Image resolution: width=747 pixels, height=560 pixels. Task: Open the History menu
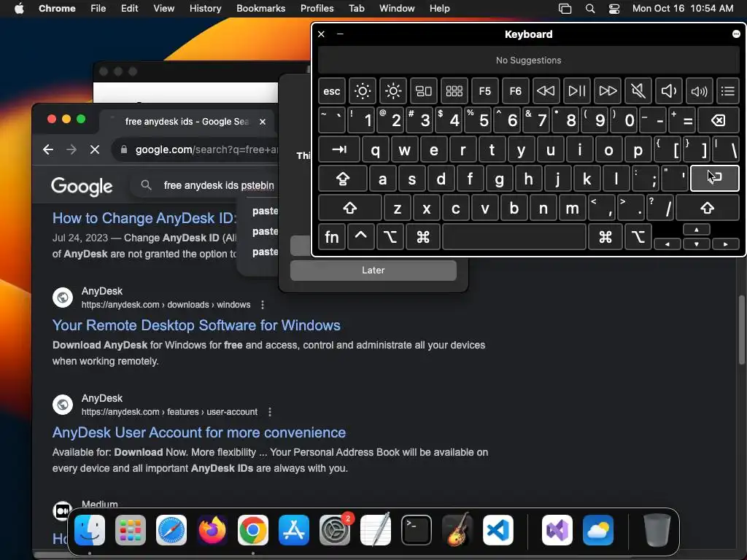click(x=205, y=8)
